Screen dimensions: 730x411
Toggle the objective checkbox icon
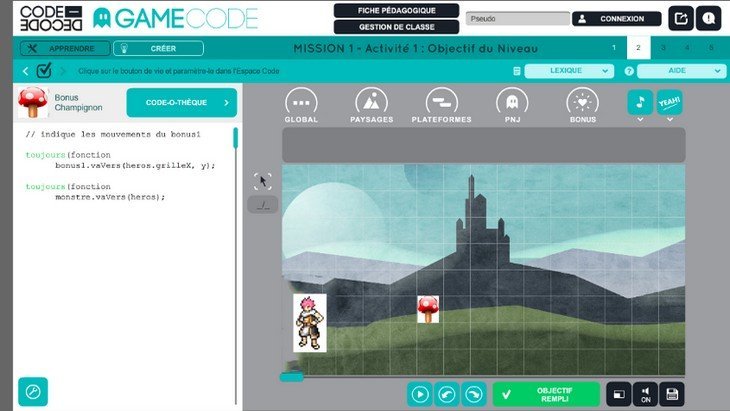[44, 70]
